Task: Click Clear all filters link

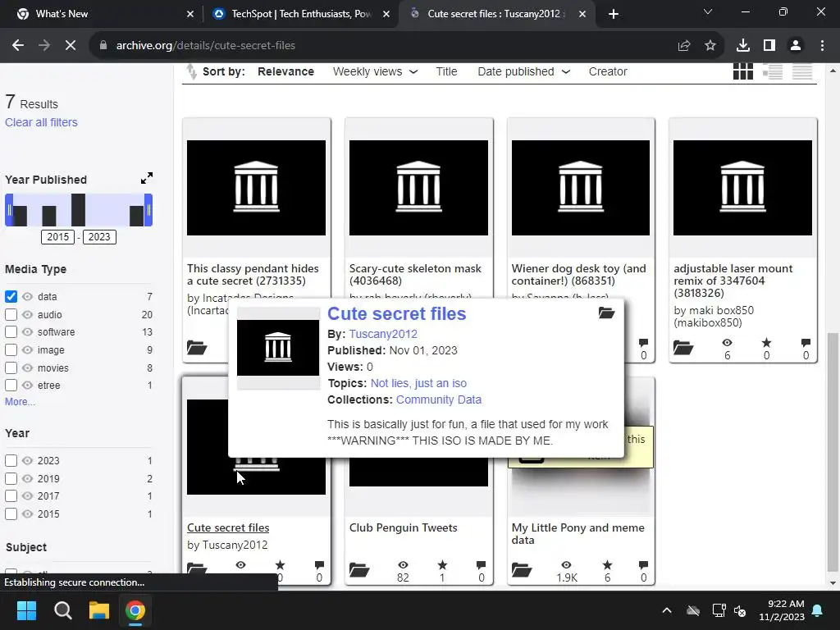Action: click(41, 122)
